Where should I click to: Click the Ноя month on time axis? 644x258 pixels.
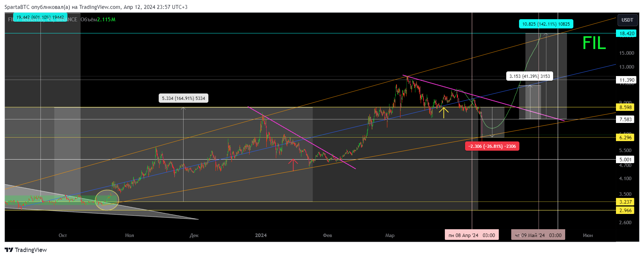point(130,235)
